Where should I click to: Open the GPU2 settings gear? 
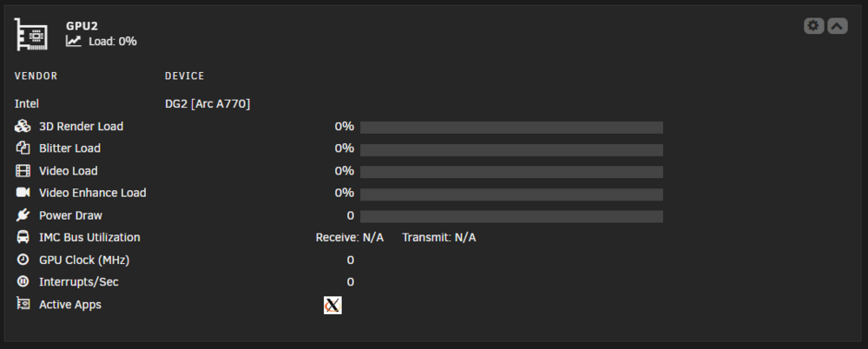tap(814, 26)
